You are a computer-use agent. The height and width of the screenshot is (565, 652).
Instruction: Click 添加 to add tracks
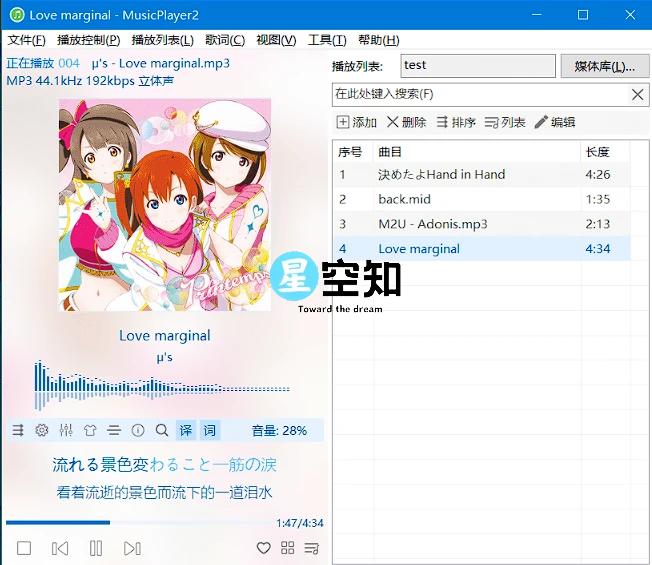pos(356,122)
